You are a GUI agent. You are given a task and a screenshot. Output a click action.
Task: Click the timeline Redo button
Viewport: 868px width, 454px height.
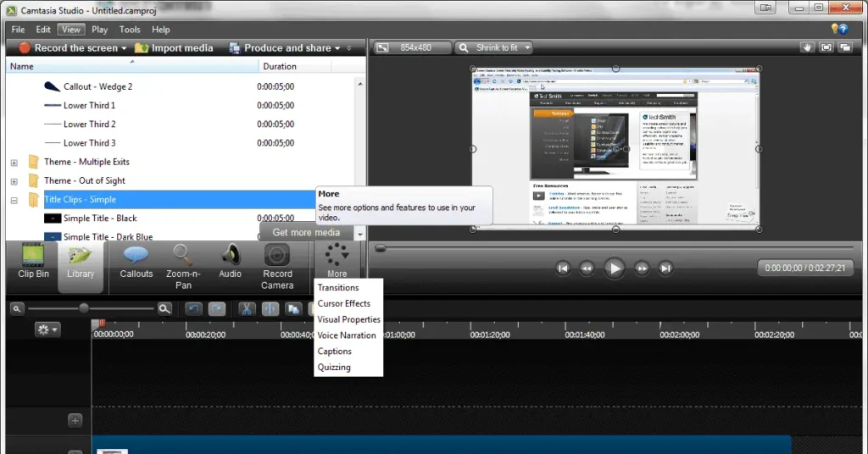click(216, 308)
